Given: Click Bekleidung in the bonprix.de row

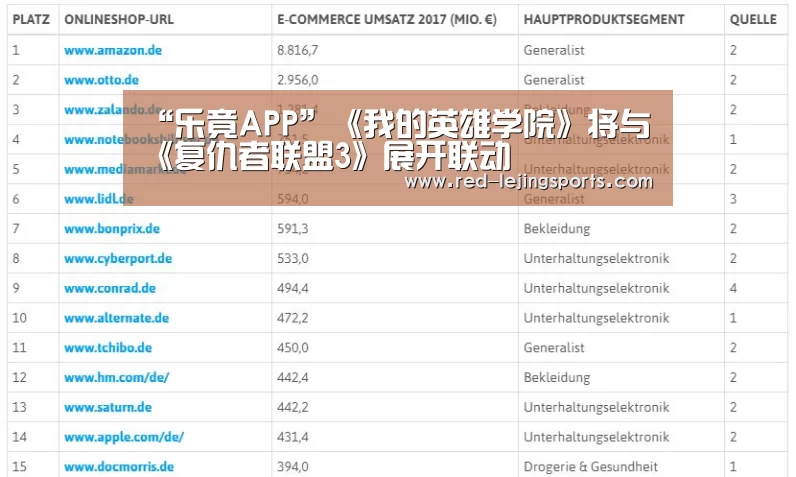Looking at the screenshot, I should 557,229.
